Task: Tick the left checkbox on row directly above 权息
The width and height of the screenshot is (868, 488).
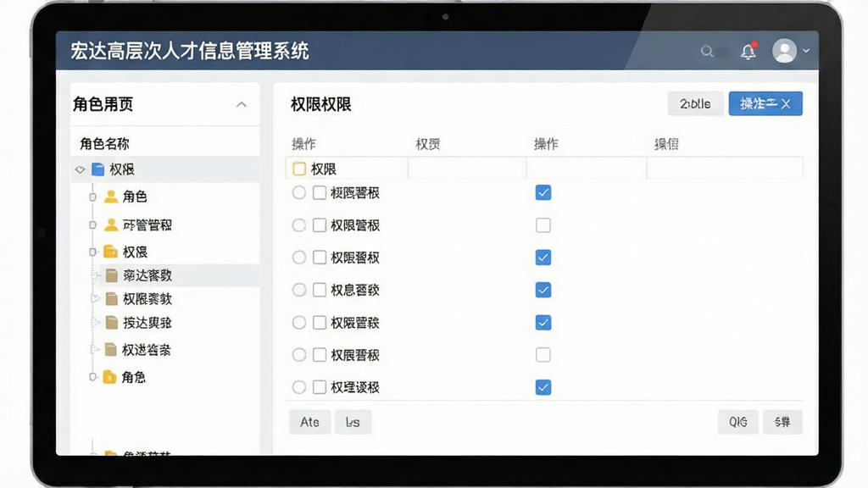Action: coord(320,258)
